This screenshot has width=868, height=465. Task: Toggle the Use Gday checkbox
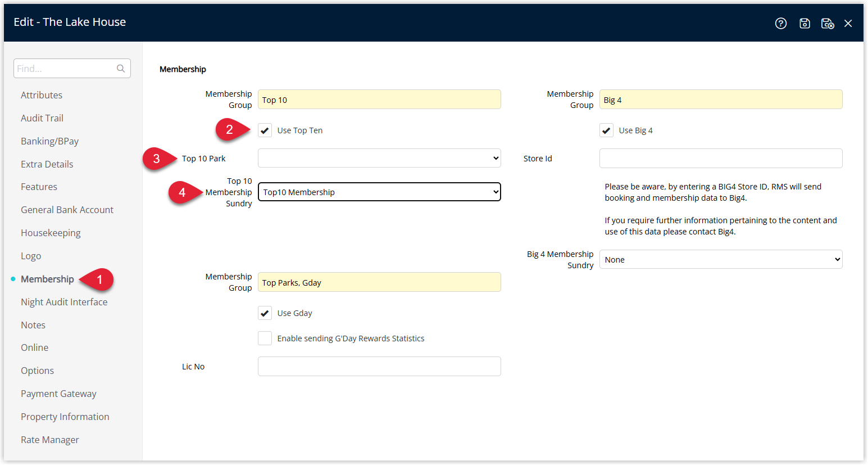pos(265,313)
